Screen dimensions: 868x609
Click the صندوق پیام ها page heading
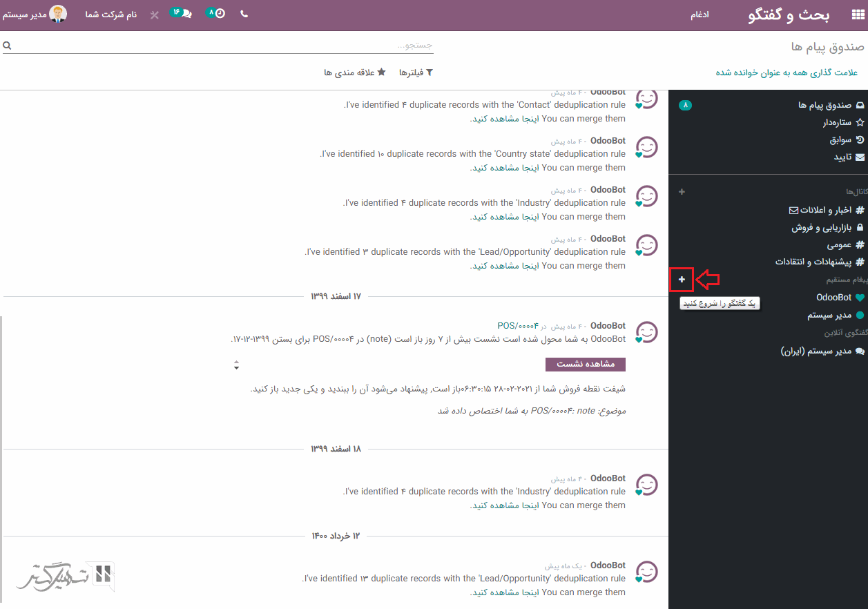coord(827,46)
